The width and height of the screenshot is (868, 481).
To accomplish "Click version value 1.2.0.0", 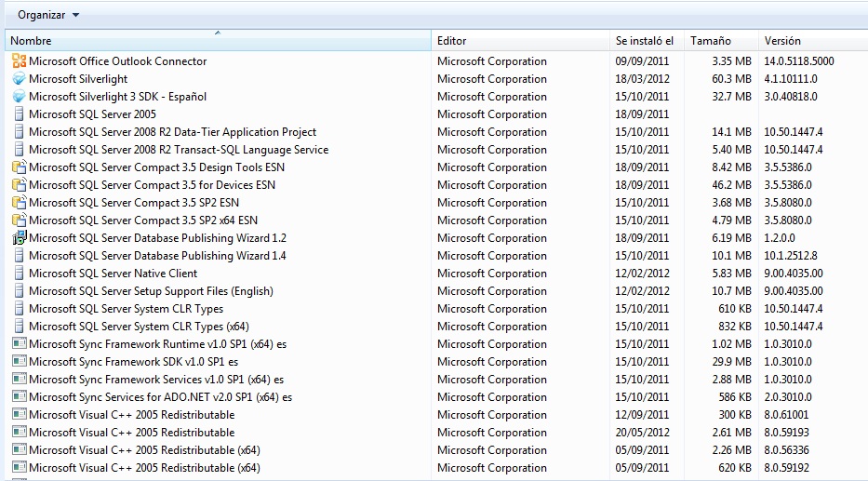I will coord(780,238).
